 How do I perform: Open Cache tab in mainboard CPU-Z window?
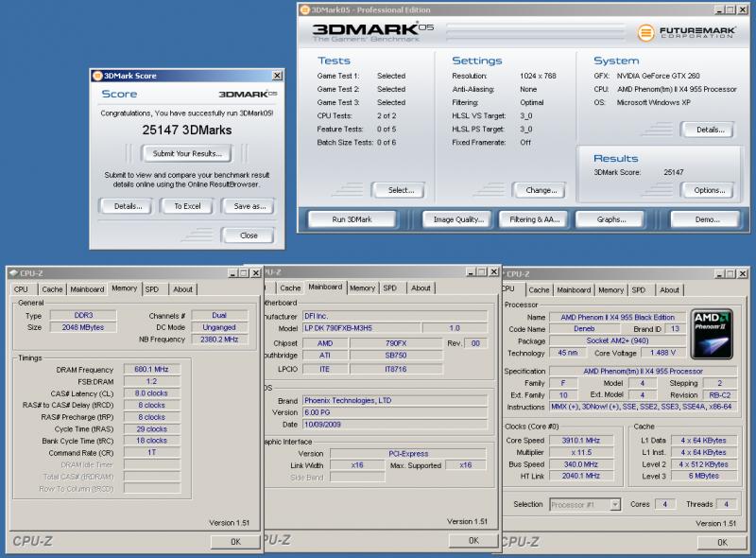point(290,288)
